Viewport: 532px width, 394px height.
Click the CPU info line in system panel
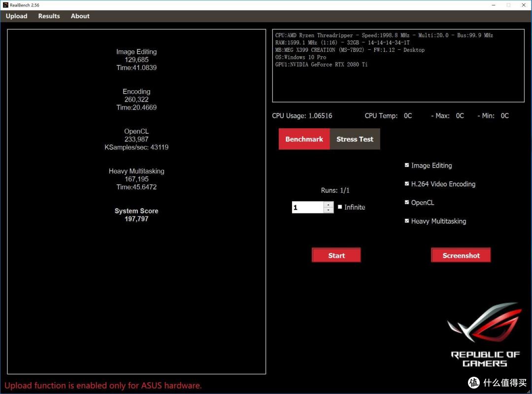point(384,36)
